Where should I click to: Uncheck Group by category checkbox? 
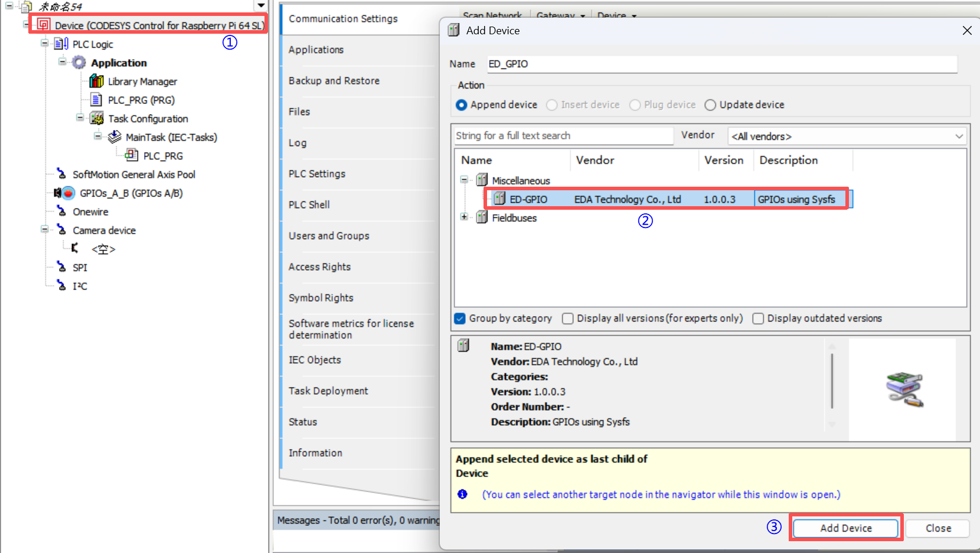(x=460, y=318)
